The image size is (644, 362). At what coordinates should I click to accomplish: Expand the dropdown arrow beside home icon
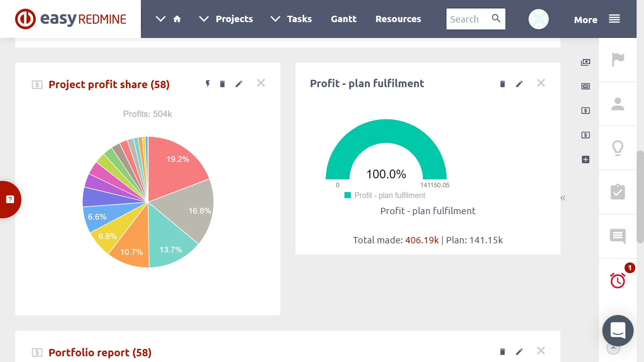[161, 19]
